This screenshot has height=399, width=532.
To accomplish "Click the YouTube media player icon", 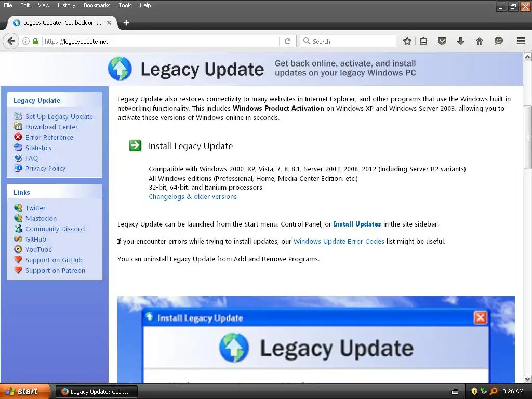I will tap(18, 249).
